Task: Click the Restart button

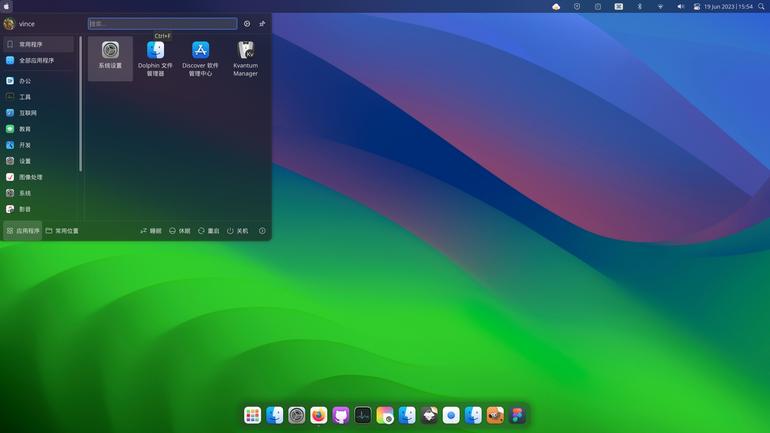Action: click(209, 231)
